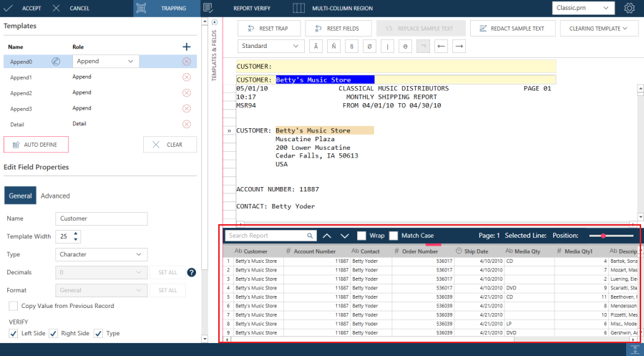Viewport: 644px width, 356px height.
Task: Click the edit pencil icon for Append0
Action: (56, 62)
